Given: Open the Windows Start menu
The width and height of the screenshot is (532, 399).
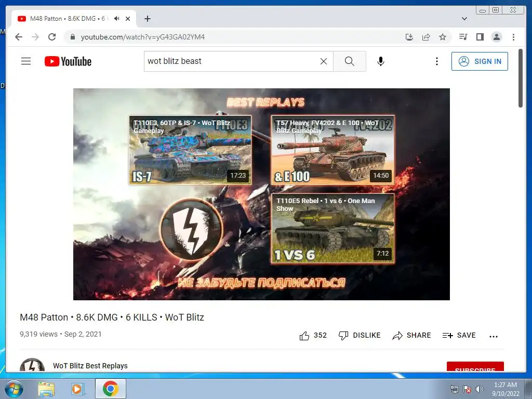Looking at the screenshot, I should [x=14, y=389].
